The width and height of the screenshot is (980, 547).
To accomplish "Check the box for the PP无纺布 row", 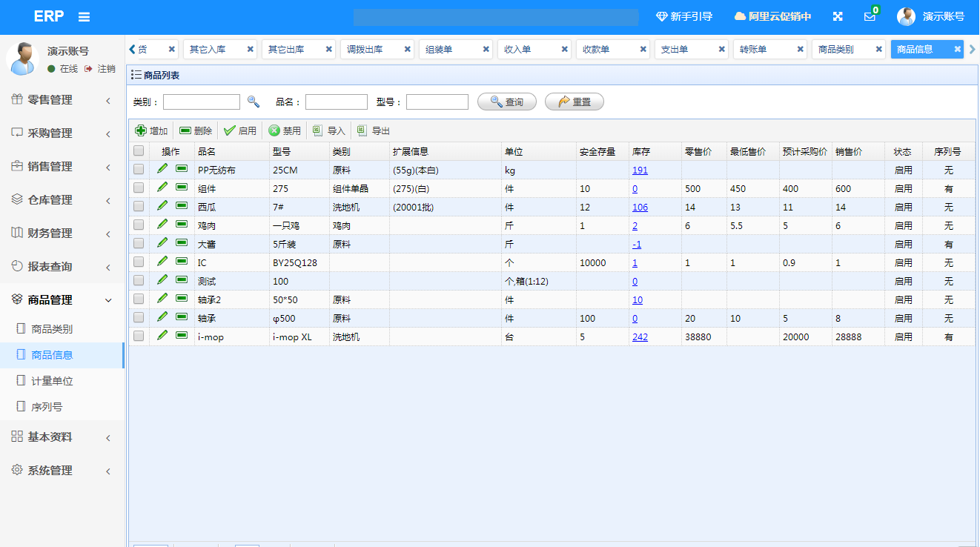I will [139, 170].
